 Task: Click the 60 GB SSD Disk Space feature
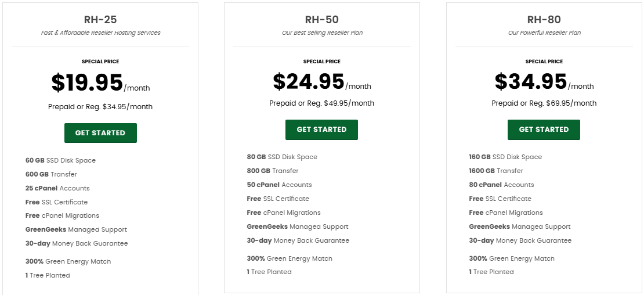click(60, 160)
